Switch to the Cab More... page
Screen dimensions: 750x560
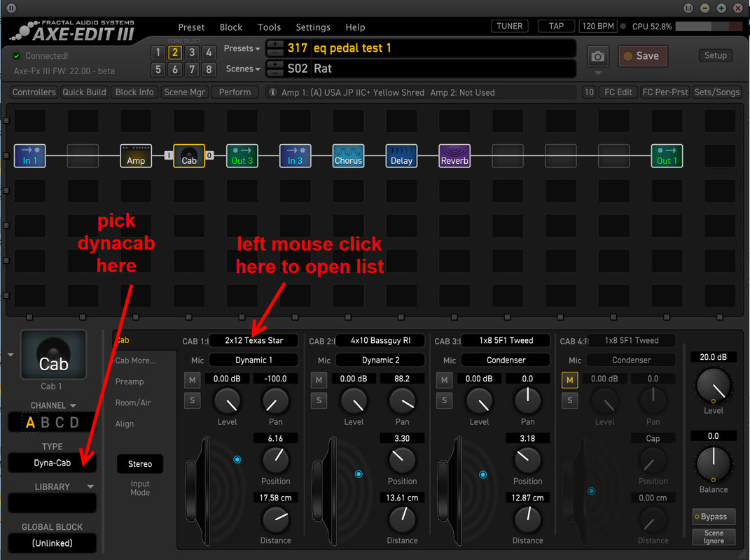pyautogui.click(x=136, y=360)
